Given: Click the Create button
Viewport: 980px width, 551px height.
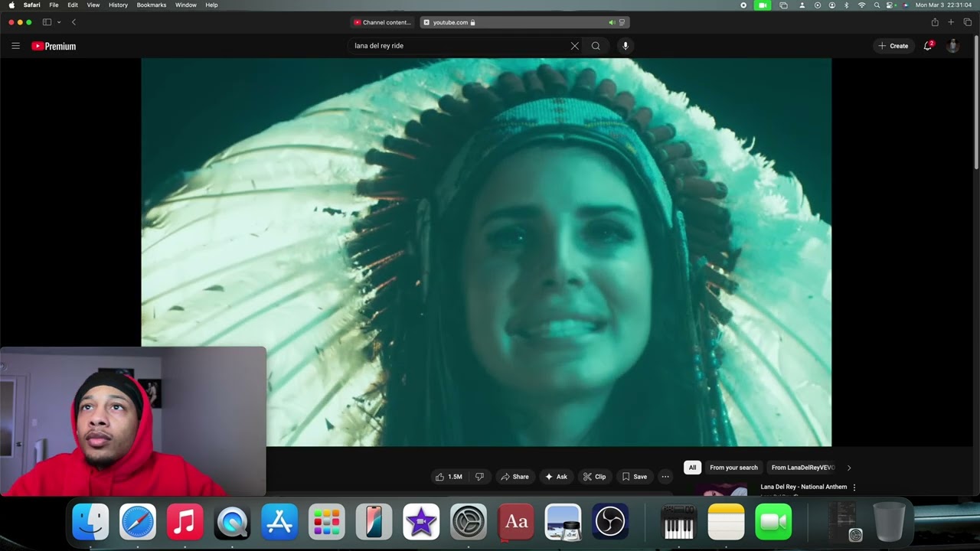Looking at the screenshot, I should [x=893, y=46].
